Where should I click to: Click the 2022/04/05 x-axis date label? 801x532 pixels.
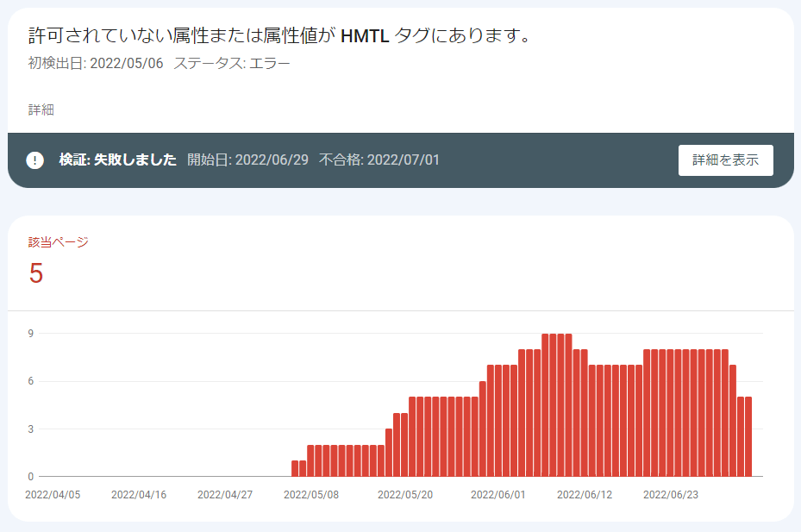(53, 496)
